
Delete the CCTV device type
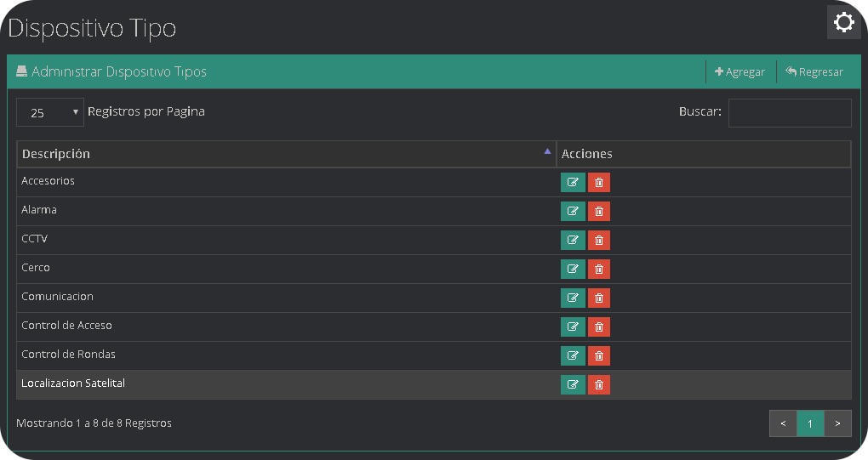599,241
